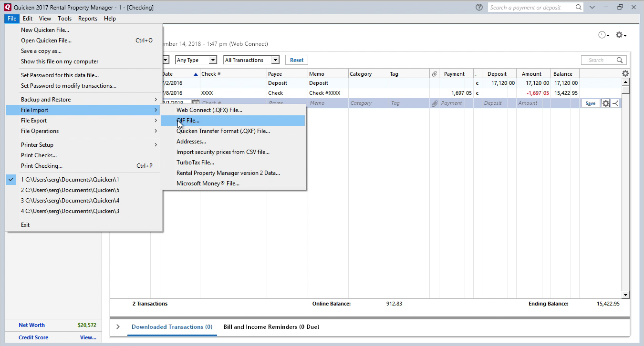Click the paperclip icon in new transaction row

434,103
